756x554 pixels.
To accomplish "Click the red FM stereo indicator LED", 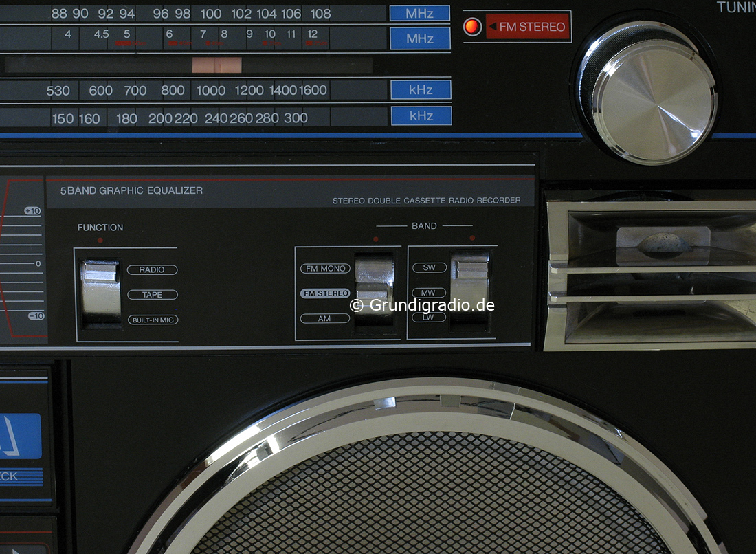I will click(x=472, y=27).
